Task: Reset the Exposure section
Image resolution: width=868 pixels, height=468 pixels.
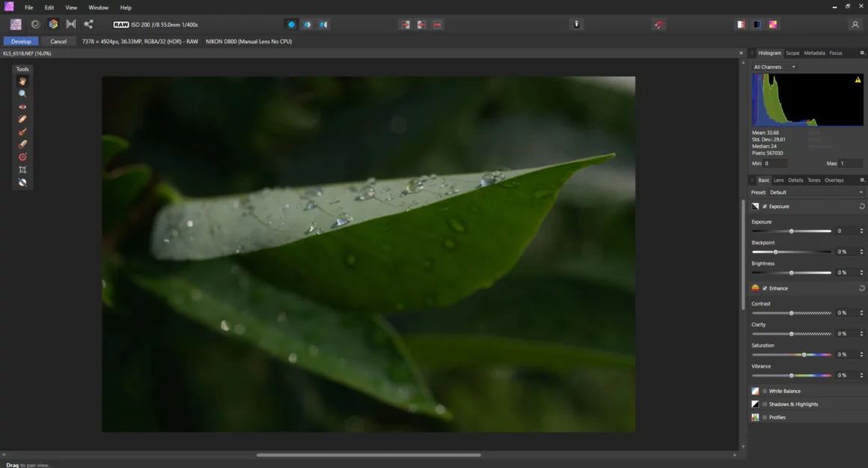Action: pos(861,206)
